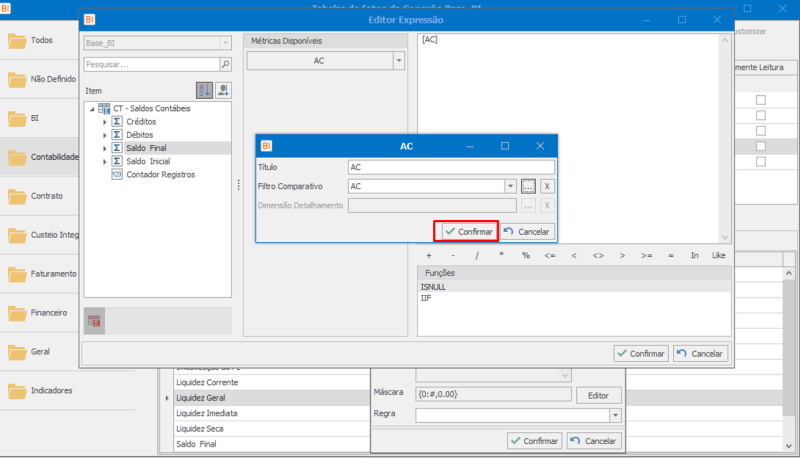Open the Métricas Disponíveis AC dropdown arrow
800x458 pixels.
click(x=399, y=61)
